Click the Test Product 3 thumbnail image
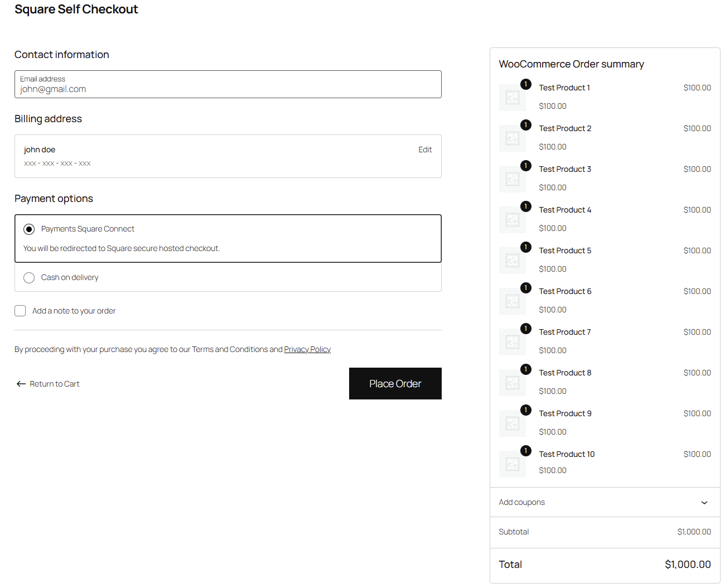The width and height of the screenshot is (725, 588). (512, 179)
